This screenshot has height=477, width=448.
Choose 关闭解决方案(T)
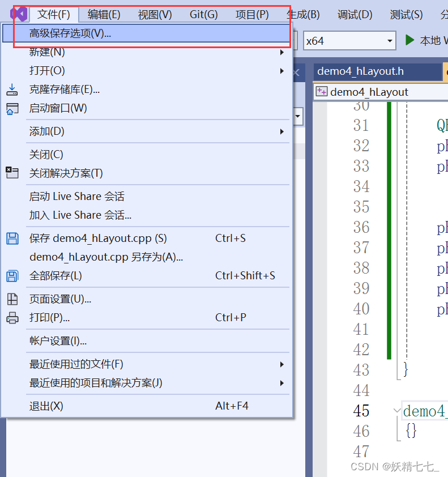pos(146,173)
